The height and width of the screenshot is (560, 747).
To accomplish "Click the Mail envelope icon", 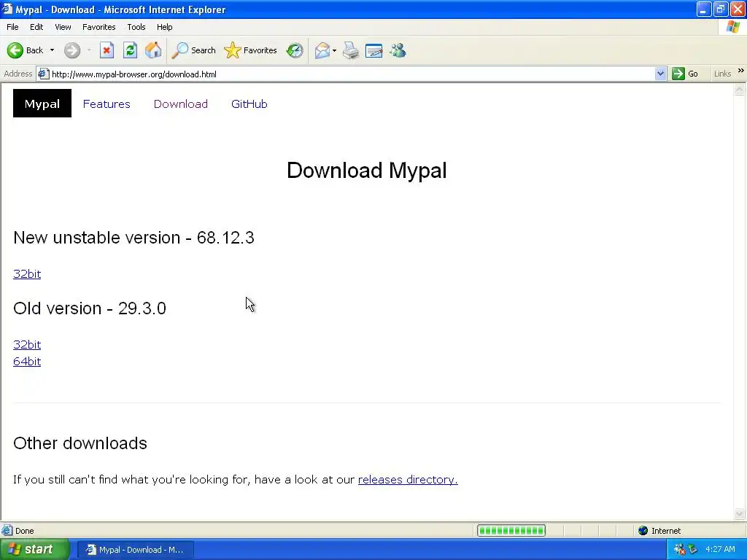I will tap(322, 50).
